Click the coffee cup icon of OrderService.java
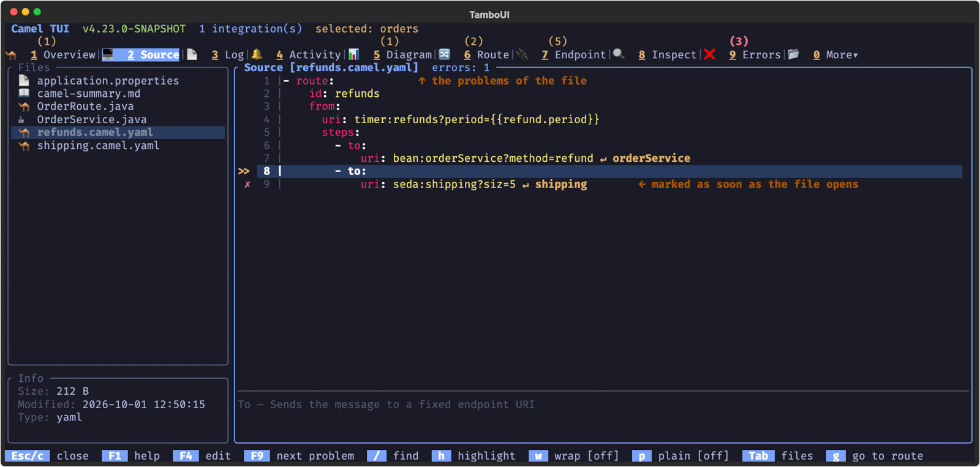 point(22,120)
